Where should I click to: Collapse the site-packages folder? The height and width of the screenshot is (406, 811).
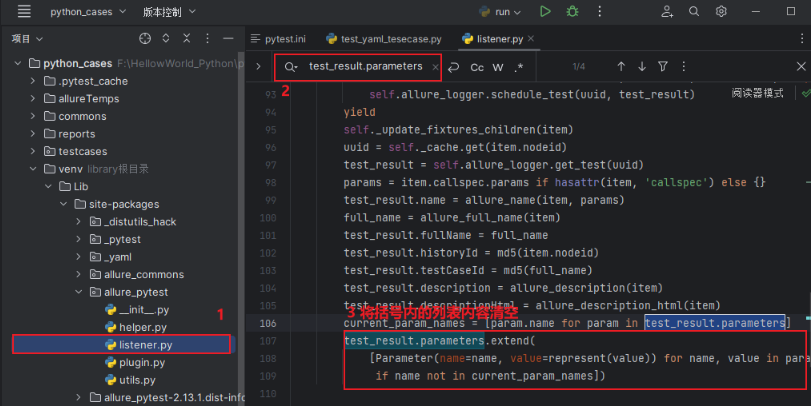tap(63, 204)
